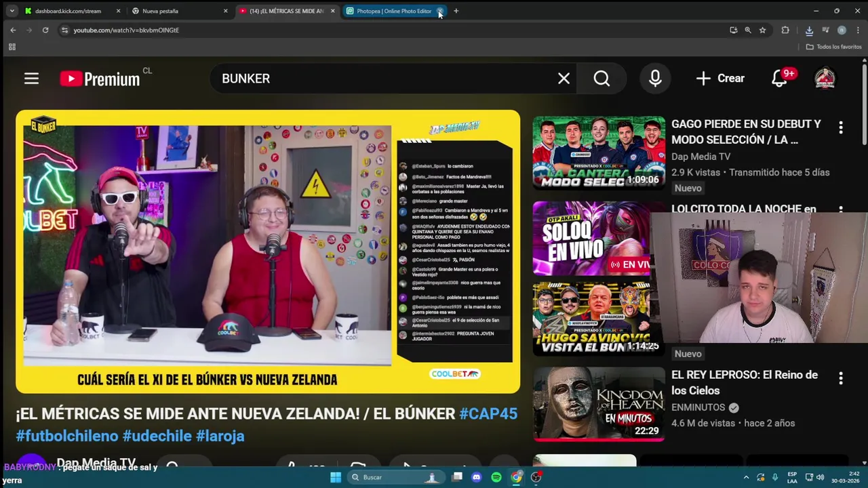Open the volume icon in system tray
This screenshot has width=868, height=488.
820,477
